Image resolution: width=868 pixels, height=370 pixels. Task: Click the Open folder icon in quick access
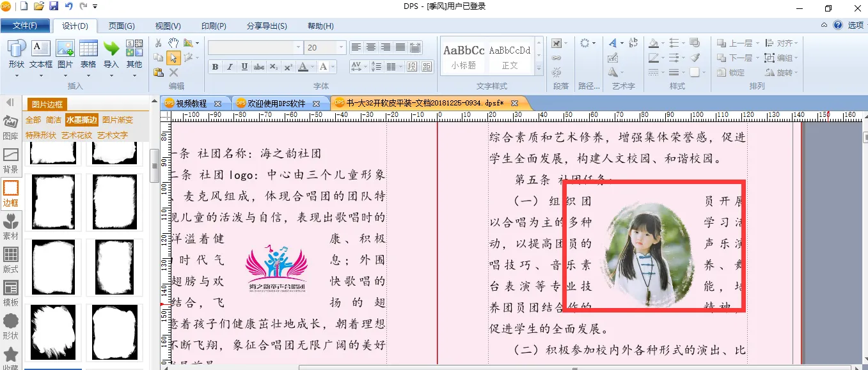(x=39, y=6)
